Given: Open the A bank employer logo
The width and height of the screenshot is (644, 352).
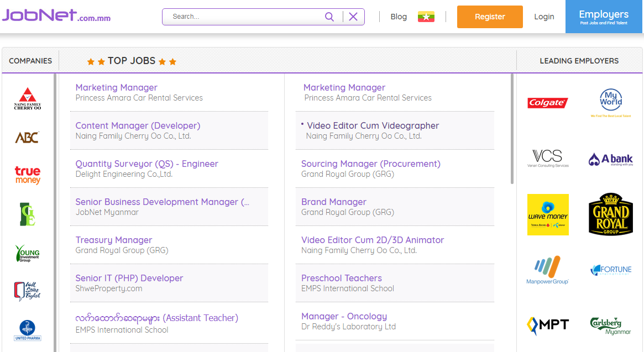Looking at the screenshot, I should (610, 160).
